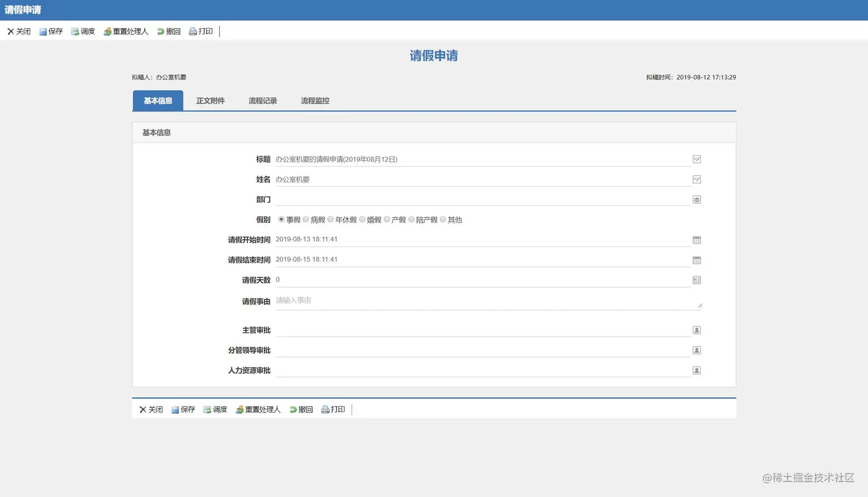Image resolution: width=868 pixels, height=497 pixels.
Task: Click 调度 in the bottom toolbar
Action: tap(215, 410)
